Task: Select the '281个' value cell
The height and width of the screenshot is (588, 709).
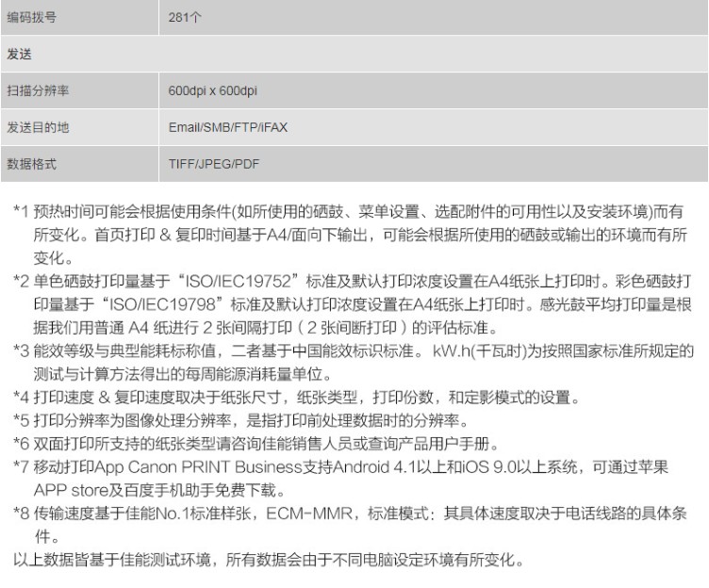Action: [x=433, y=17]
